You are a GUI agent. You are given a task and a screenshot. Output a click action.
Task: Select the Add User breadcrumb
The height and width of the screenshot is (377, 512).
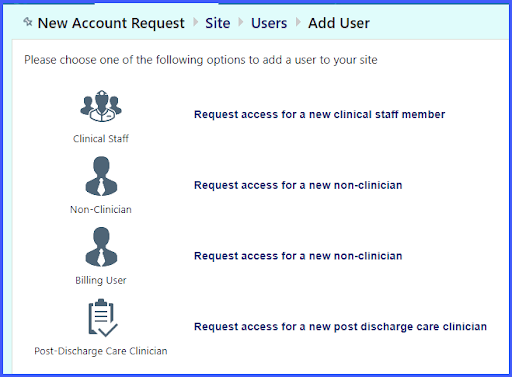coord(339,23)
